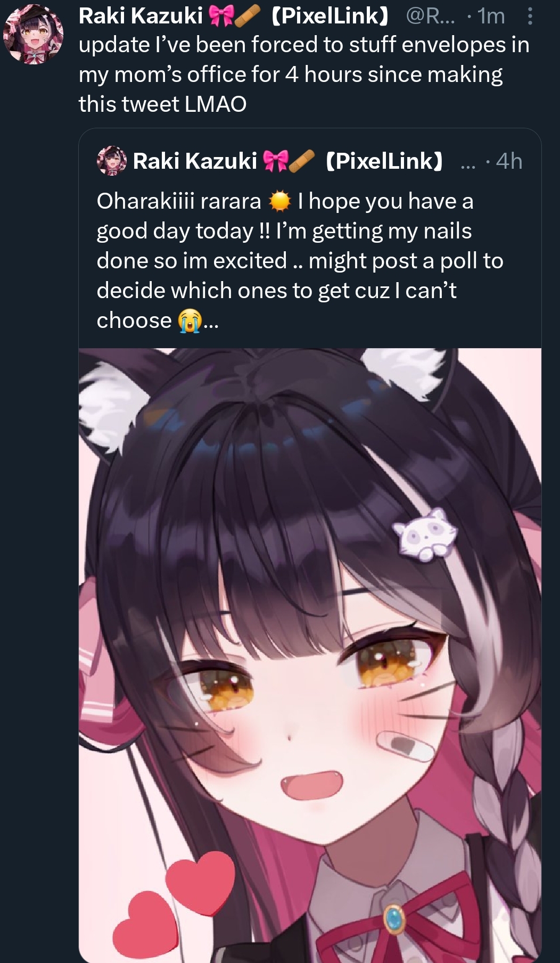Tap the ribbon emoji in quoted name
Screen dimensions: 560x963
tap(275, 161)
